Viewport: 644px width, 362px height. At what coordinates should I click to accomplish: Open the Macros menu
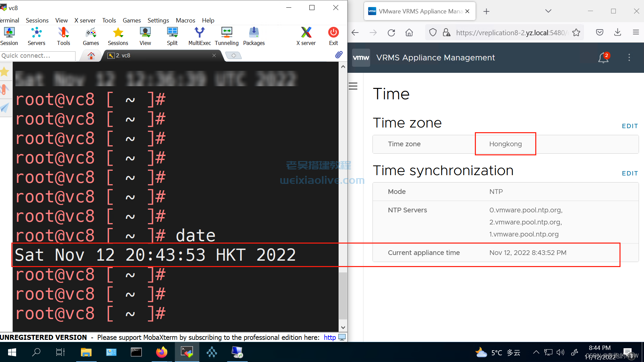(186, 20)
